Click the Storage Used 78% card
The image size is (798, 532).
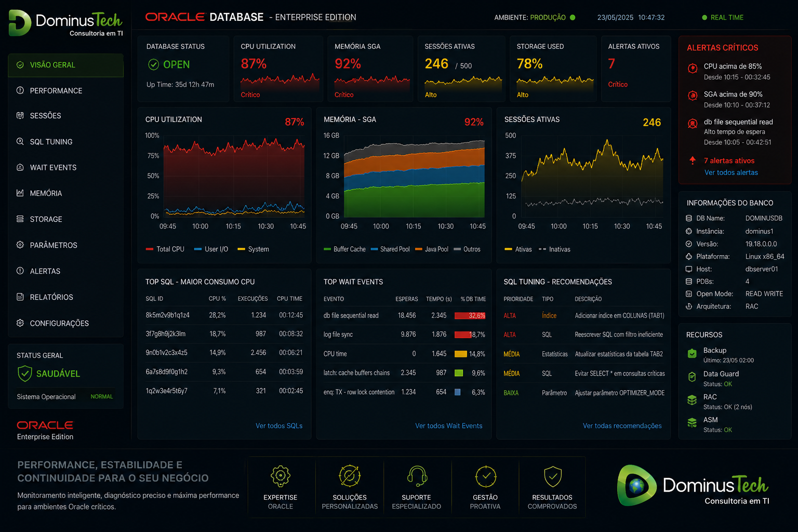click(553, 69)
